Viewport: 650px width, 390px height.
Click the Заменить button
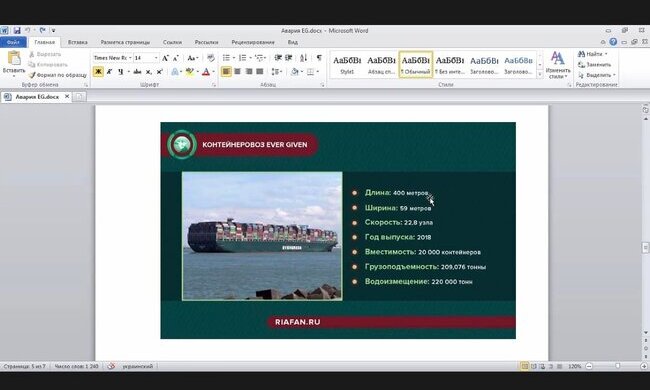click(595, 65)
